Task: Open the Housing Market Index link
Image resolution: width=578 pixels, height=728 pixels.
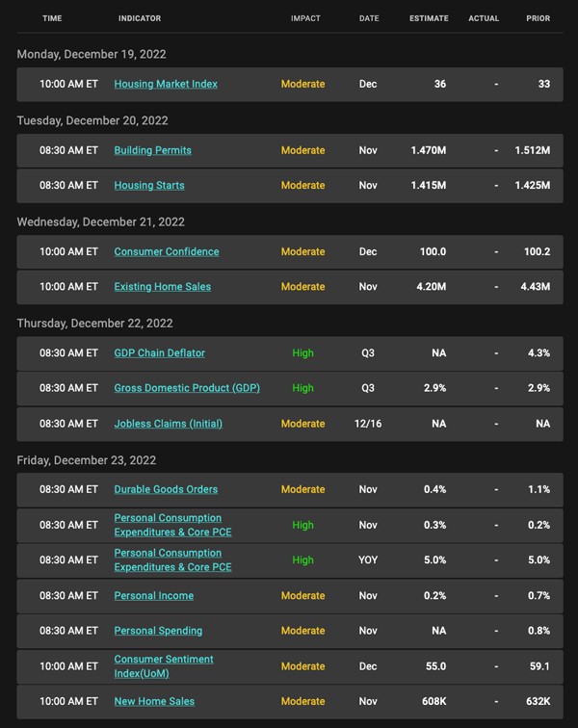Action: [x=166, y=84]
